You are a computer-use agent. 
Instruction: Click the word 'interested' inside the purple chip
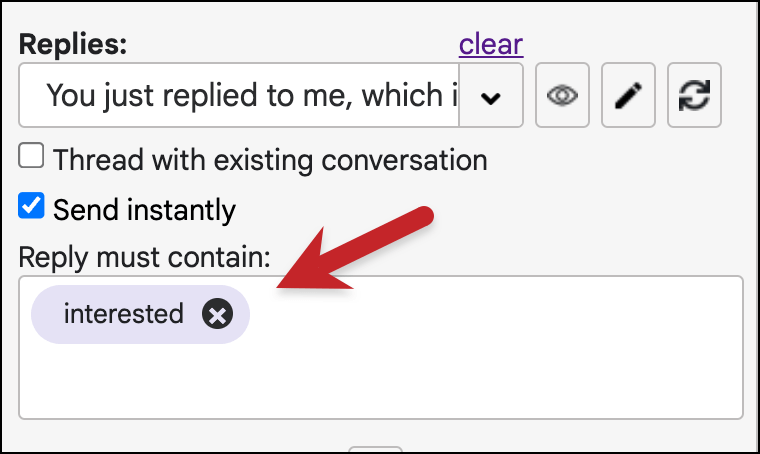124,314
